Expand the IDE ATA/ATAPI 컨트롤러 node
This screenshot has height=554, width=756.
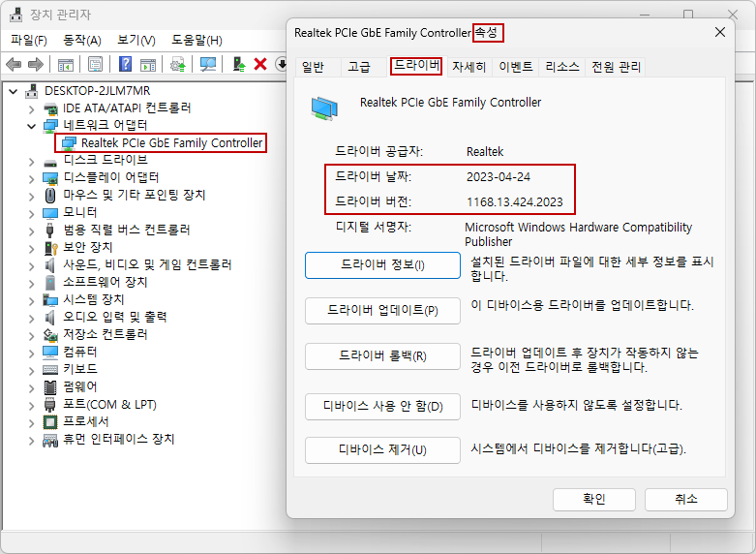pyautogui.click(x=32, y=108)
